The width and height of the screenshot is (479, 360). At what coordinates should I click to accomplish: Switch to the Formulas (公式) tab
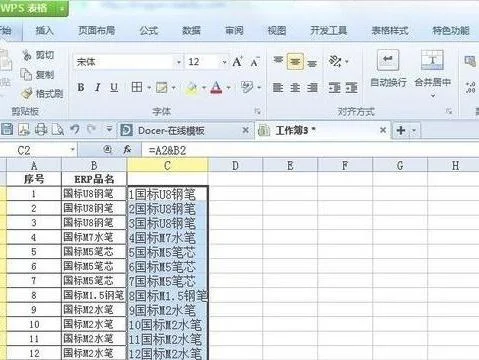click(149, 31)
